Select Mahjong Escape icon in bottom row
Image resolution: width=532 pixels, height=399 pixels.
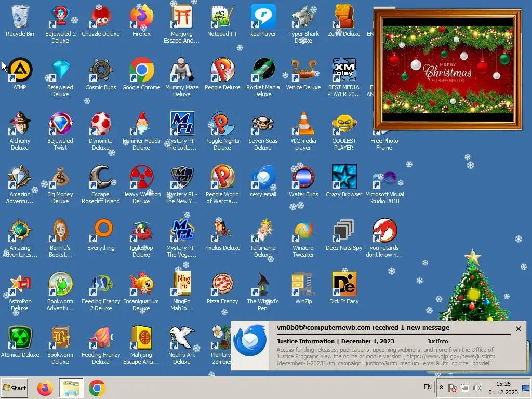pyautogui.click(x=141, y=344)
